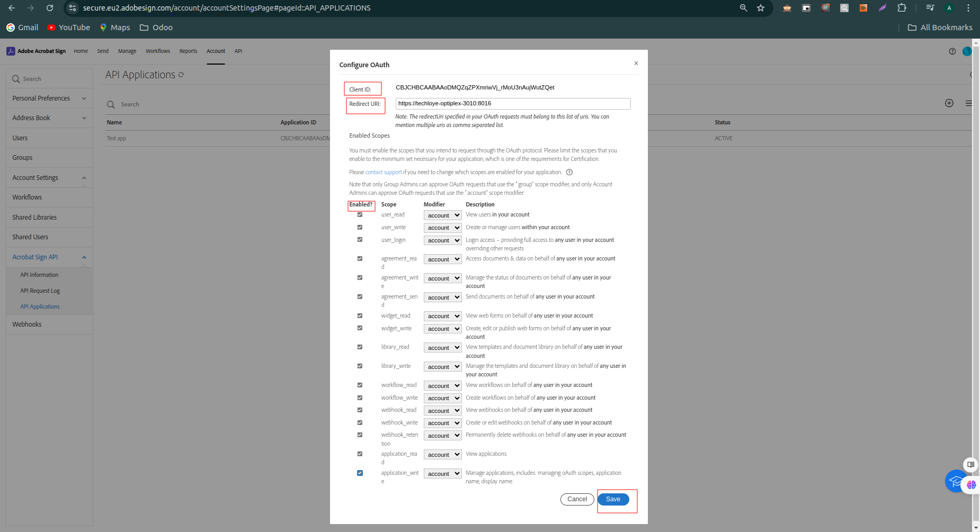
Task: Open the All Bookmarks folder
Action: (940, 28)
